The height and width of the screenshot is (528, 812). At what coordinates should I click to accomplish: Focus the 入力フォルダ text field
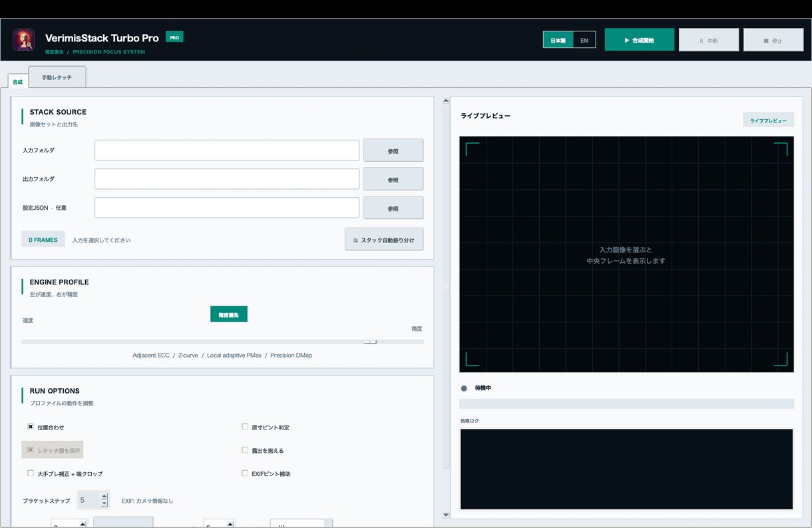point(227,150)
